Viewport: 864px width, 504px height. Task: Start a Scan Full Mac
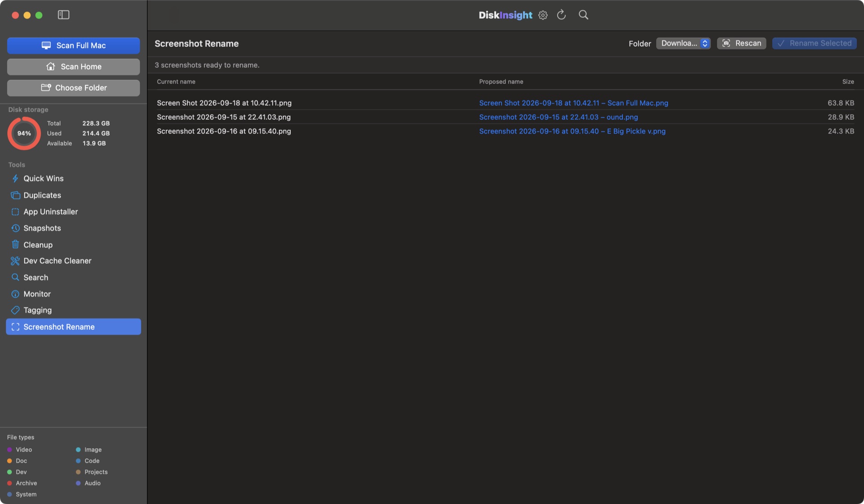coord(73,45)
